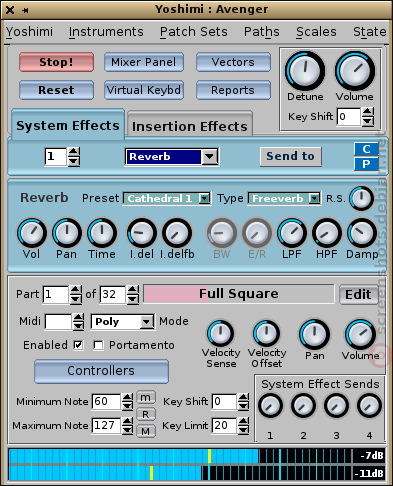
Task: Click the Mixer Panel button
Action: click(x=144, y=62)
